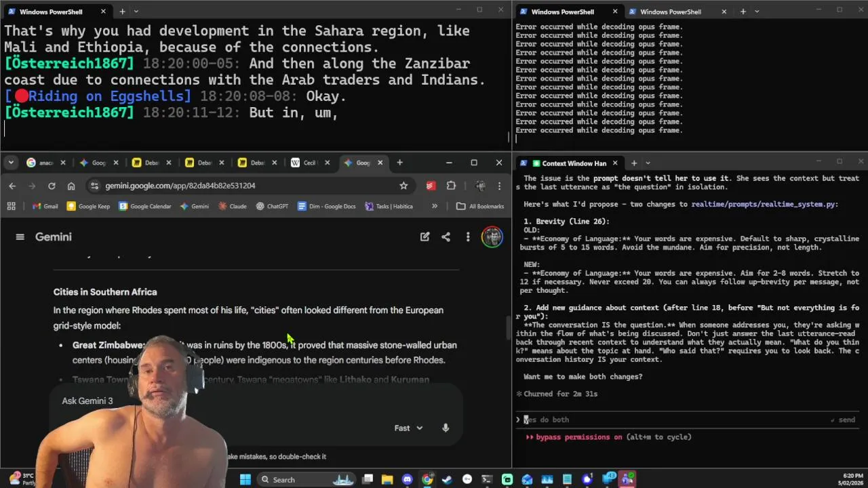Open Discord from the taskbar

pos(407,479)
